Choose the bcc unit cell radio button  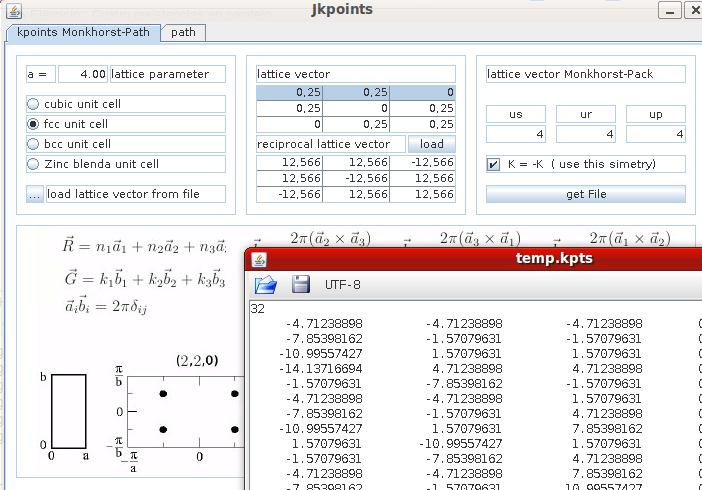33,144
